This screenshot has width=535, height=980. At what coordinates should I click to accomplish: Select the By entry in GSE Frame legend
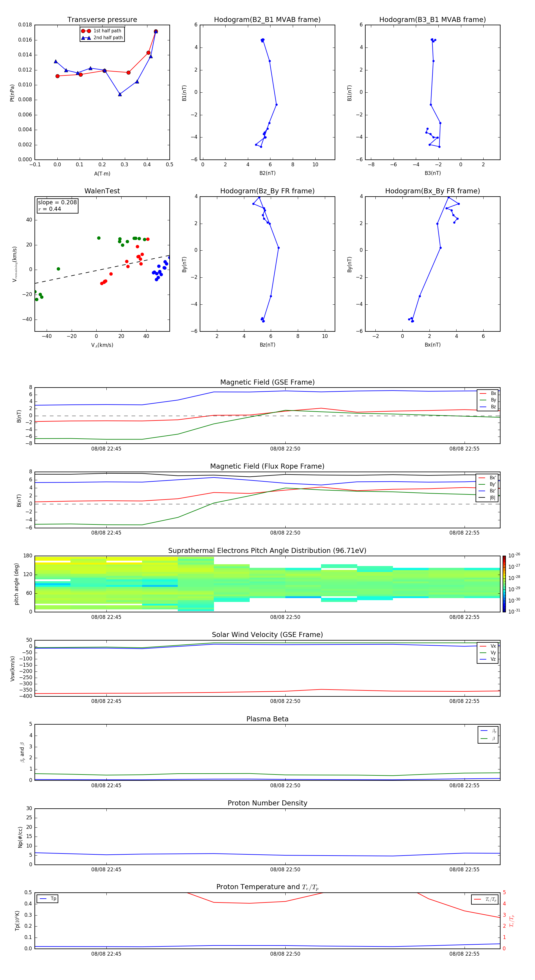coord(488,400)
